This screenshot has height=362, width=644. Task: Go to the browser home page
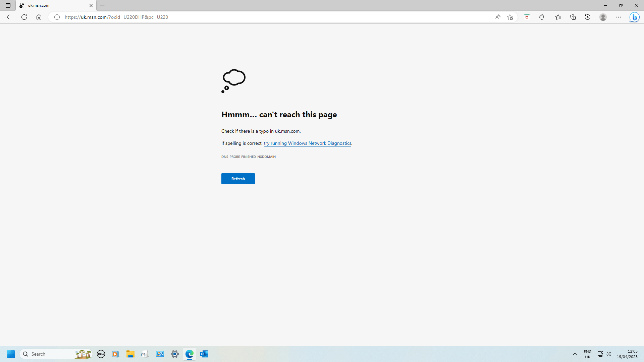point(39,17)
